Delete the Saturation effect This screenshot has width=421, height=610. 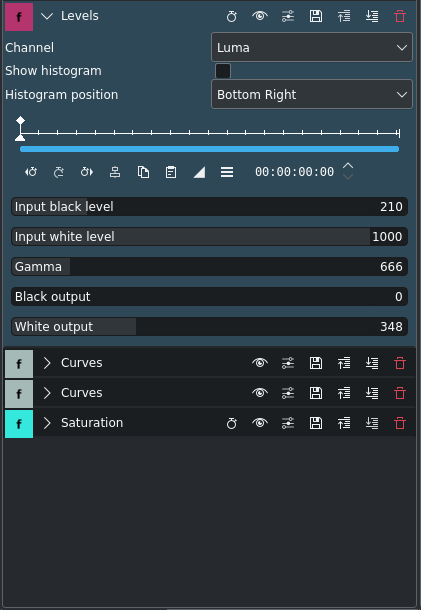400,423
